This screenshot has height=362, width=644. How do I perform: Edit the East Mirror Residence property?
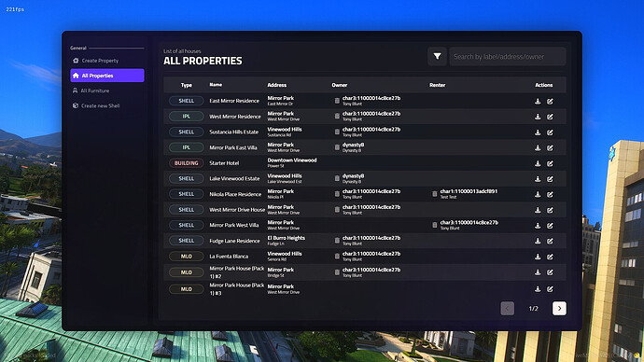pyautogui.click(x=550, y=101)
